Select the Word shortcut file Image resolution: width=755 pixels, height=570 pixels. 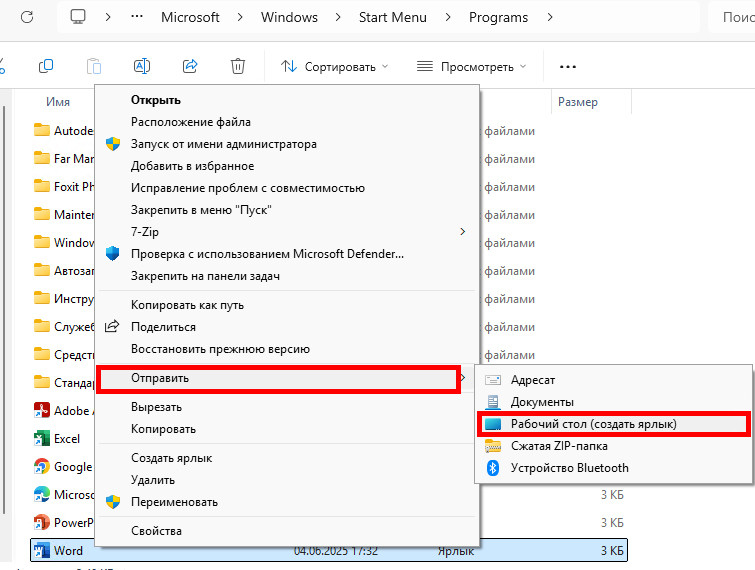68,550
